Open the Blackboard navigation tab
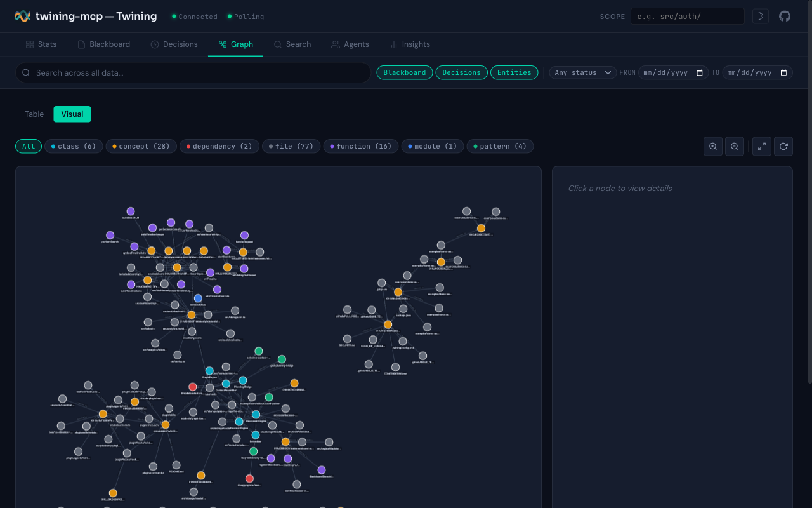 (103, 44)
